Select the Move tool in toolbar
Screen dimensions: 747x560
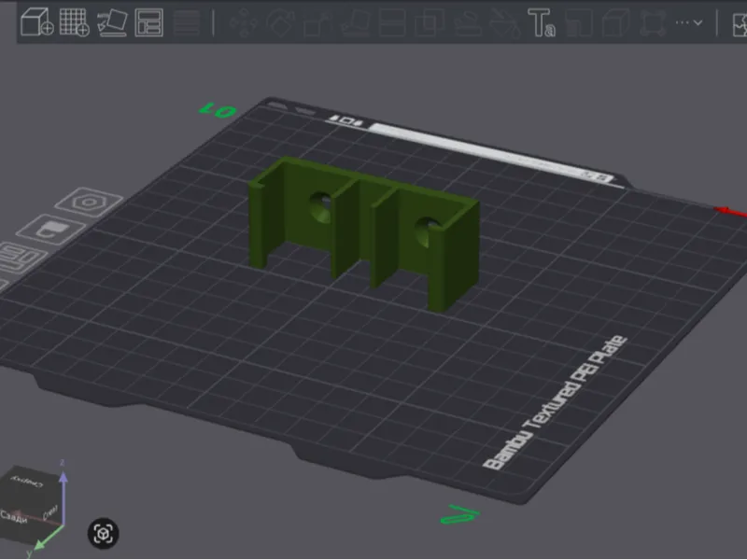coord(244,22)
